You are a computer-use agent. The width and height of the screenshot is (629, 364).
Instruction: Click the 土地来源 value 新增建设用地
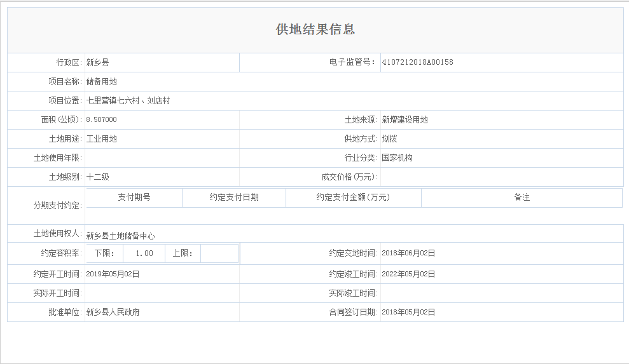(404, 119)
